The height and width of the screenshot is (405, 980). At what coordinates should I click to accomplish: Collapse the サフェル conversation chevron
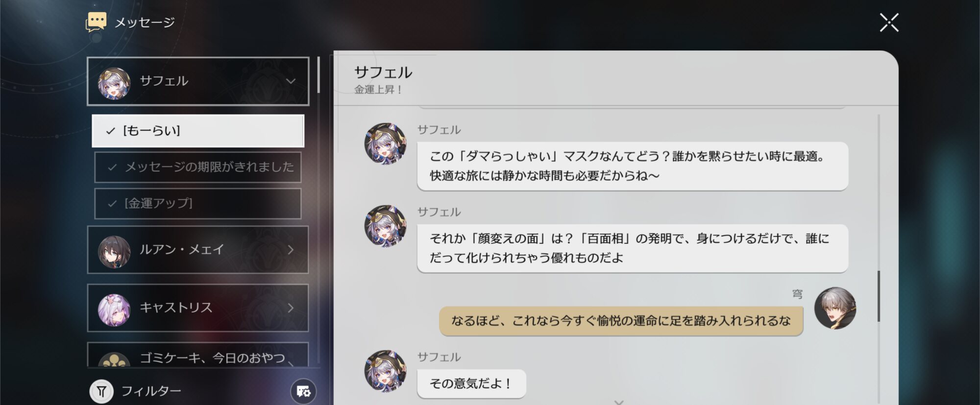[291, 81]
